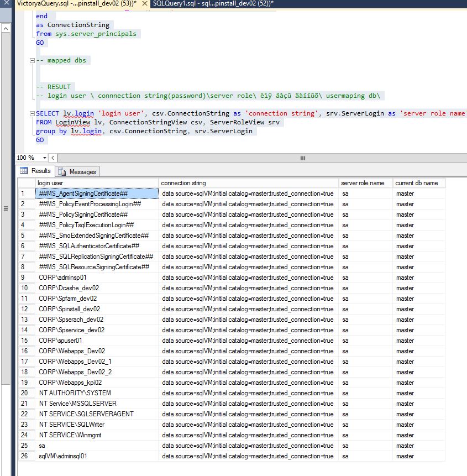
Task: Click the server role name column header
Action: (365, 183)
